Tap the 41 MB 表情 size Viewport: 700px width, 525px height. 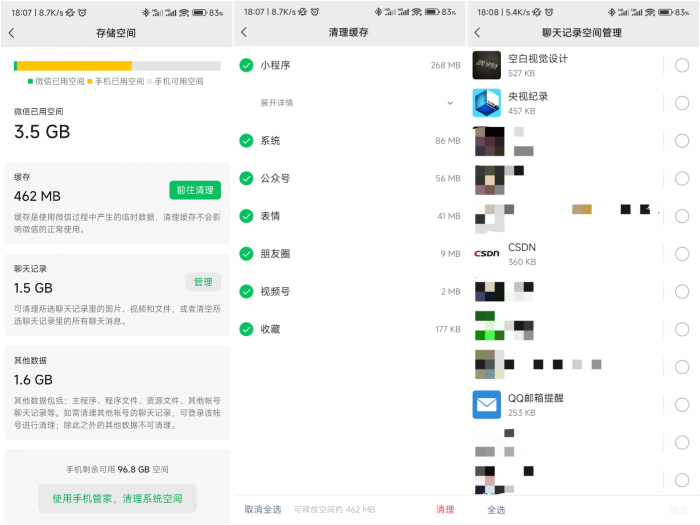pyautogui.click(x=449, y=216)
